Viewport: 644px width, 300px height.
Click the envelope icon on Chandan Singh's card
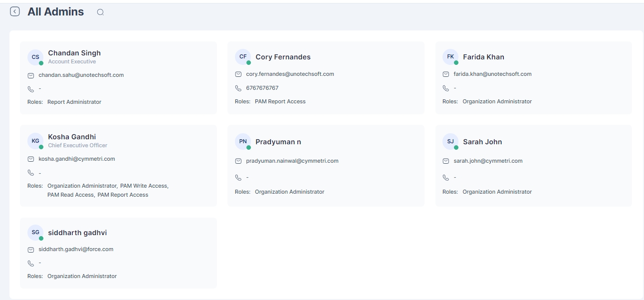31,75
